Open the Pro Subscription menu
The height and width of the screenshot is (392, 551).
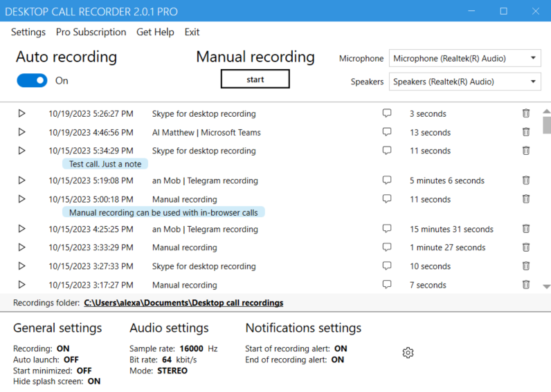[x=91, y=32]
